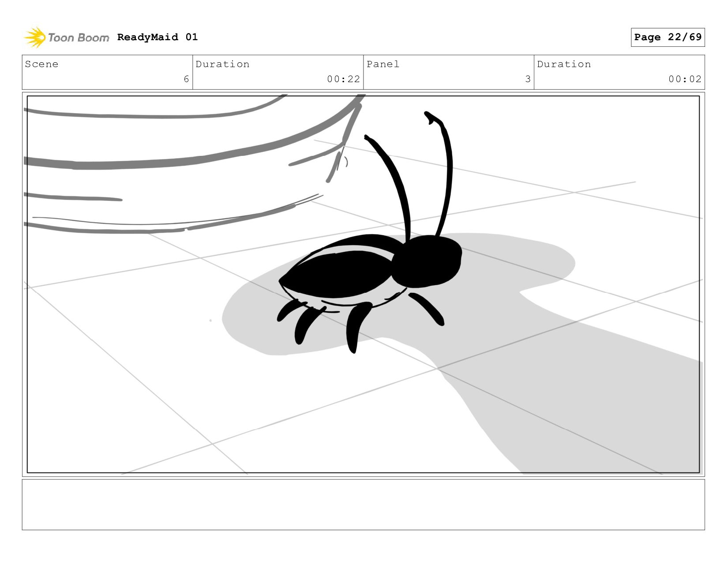This screenshot has width=728, height=563.
Task: Select the ReadyMaid 01 project title
Action: click(158, 37)
